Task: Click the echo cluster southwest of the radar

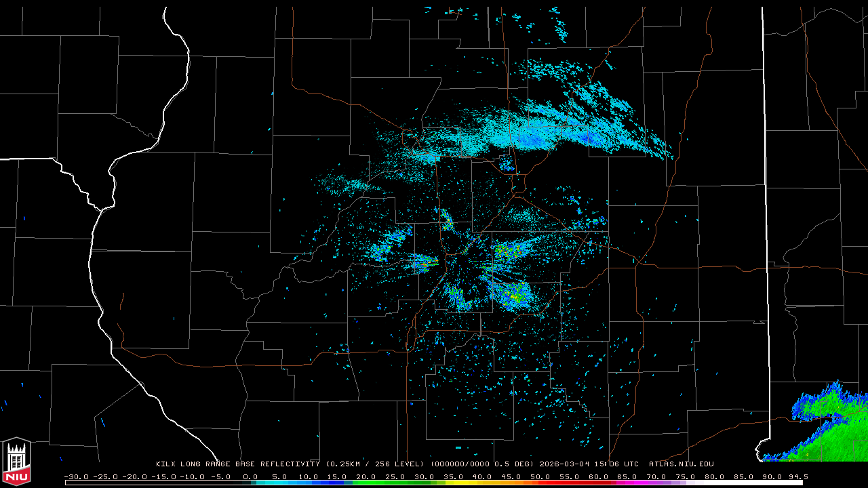Action: coord(456,296)
